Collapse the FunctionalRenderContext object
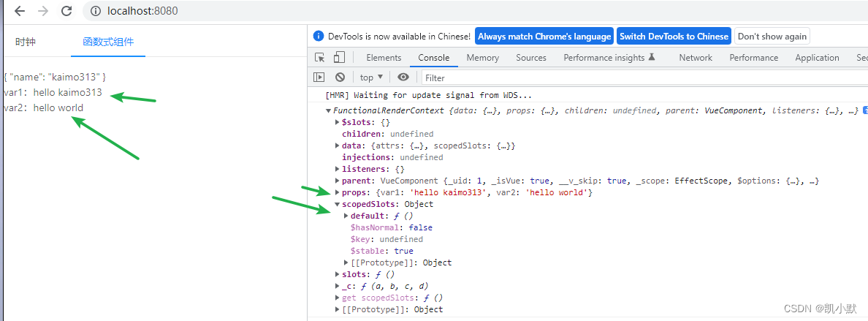This screenshot has width=868, height=321. click(330, 111)
